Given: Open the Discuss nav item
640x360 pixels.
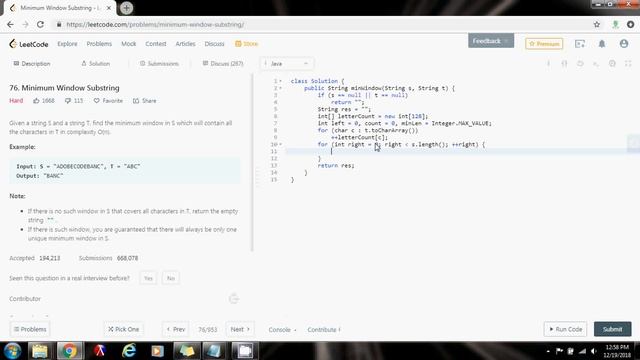Looking at the screenshot, I should point(215,44).
